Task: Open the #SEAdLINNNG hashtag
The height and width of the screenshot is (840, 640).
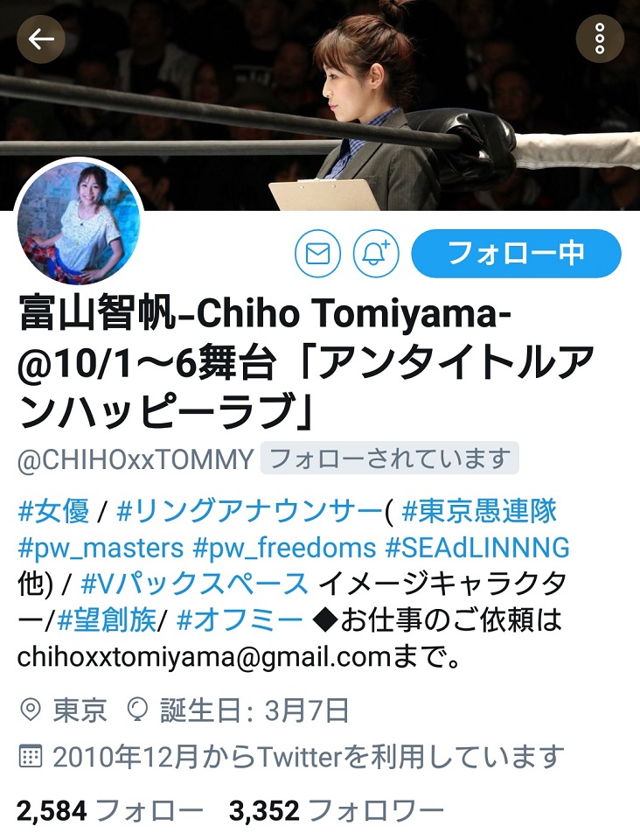Action: 478,548
